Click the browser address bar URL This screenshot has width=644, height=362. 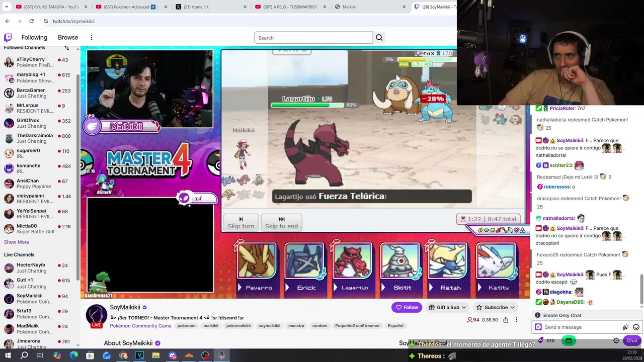73,21
